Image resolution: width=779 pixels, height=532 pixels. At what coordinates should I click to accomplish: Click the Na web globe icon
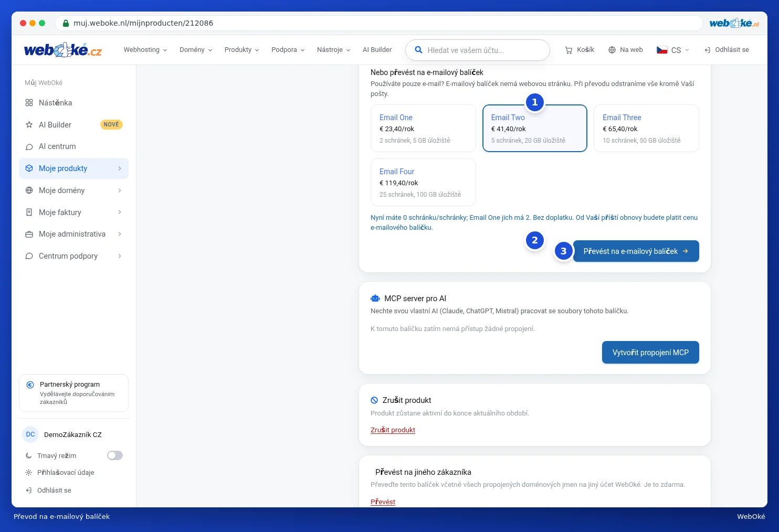coord(612,50)
